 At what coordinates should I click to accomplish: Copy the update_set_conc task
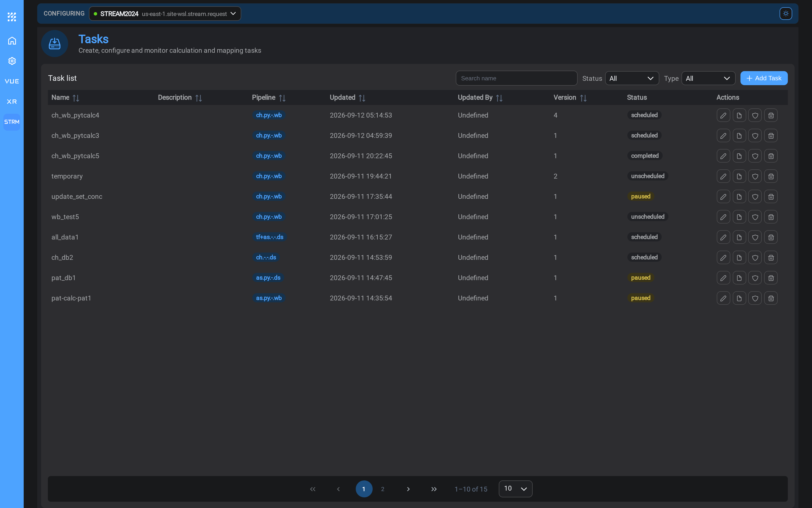(x=739, y=196)
